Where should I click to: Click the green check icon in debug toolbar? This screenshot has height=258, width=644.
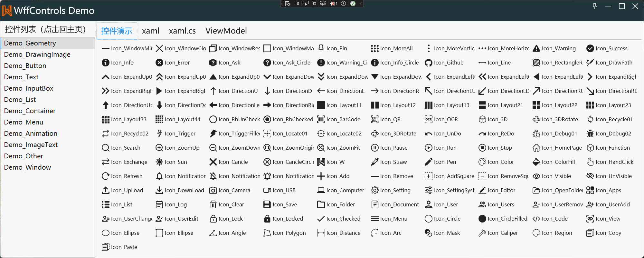tap(353, 4)
